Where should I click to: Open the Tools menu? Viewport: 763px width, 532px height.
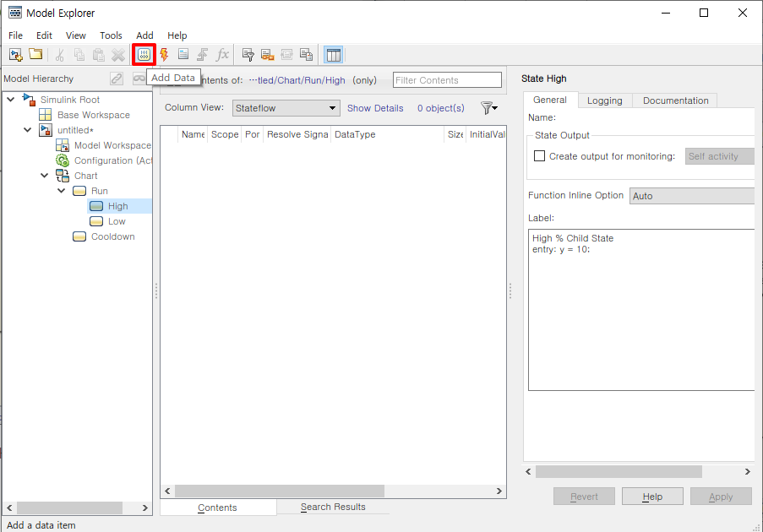tap(111, 35)
